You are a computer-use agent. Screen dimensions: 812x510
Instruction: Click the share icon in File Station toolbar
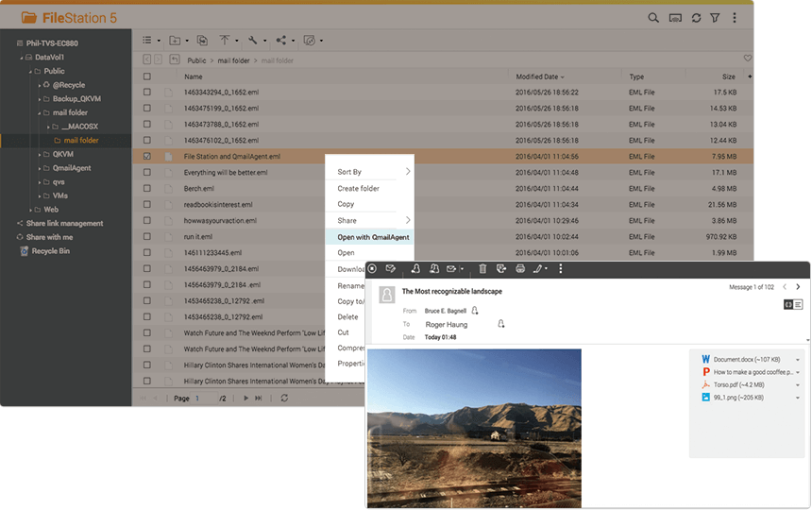[281, 41]
